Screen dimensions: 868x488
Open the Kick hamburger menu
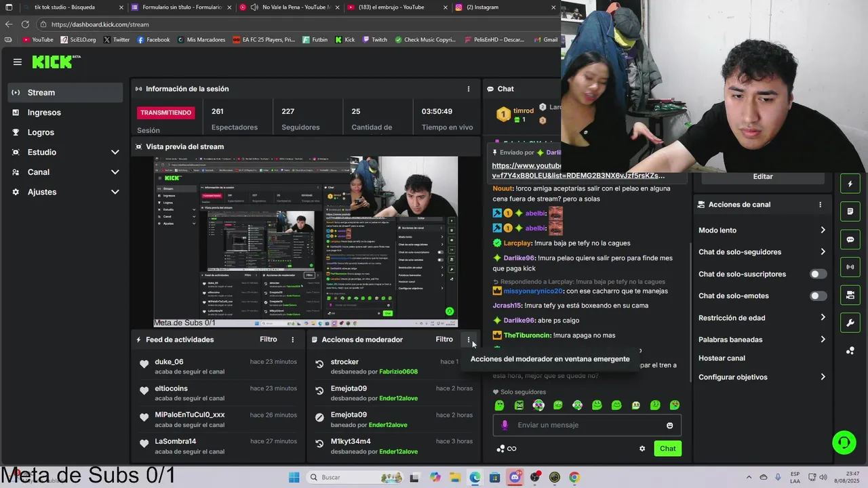18,62
